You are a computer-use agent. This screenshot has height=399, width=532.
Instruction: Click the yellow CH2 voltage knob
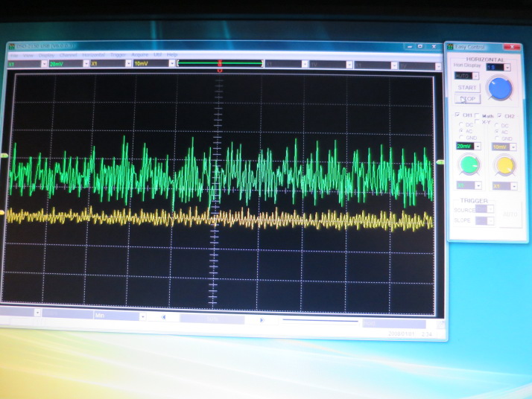click(x=504, y=165)
